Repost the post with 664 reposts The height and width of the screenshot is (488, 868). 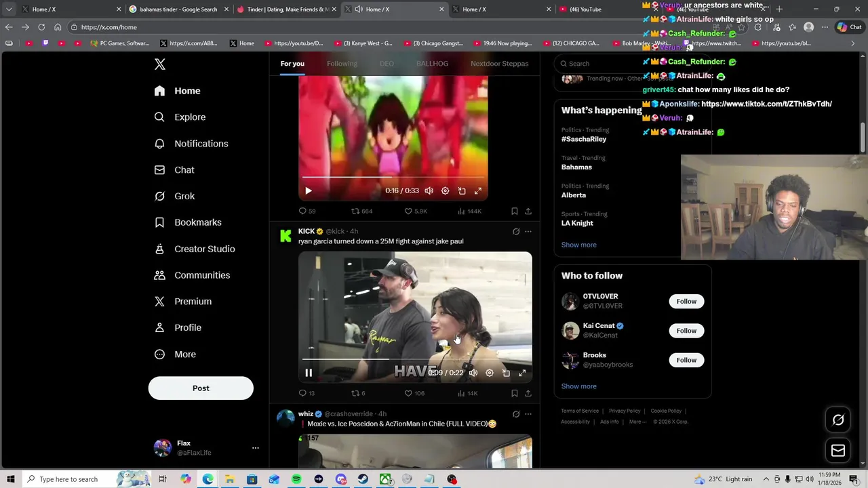pyautogui.click(x=361, y=211)
